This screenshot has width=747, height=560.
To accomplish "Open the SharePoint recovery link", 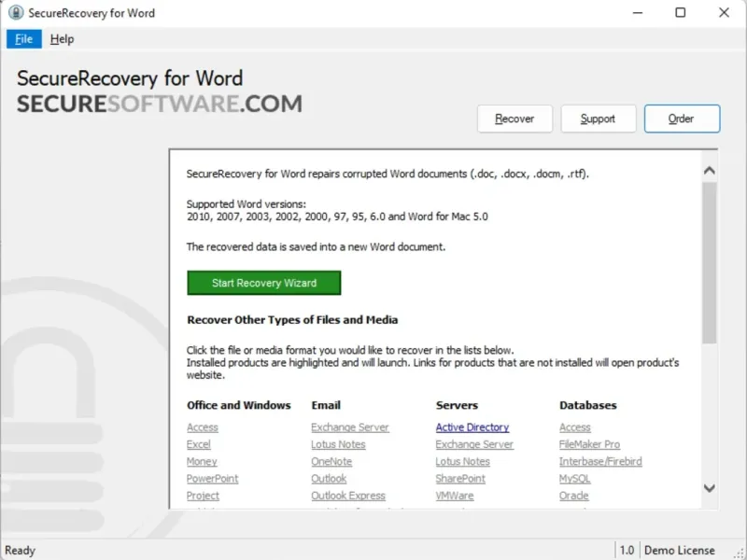I will click(x=460, y=479).
